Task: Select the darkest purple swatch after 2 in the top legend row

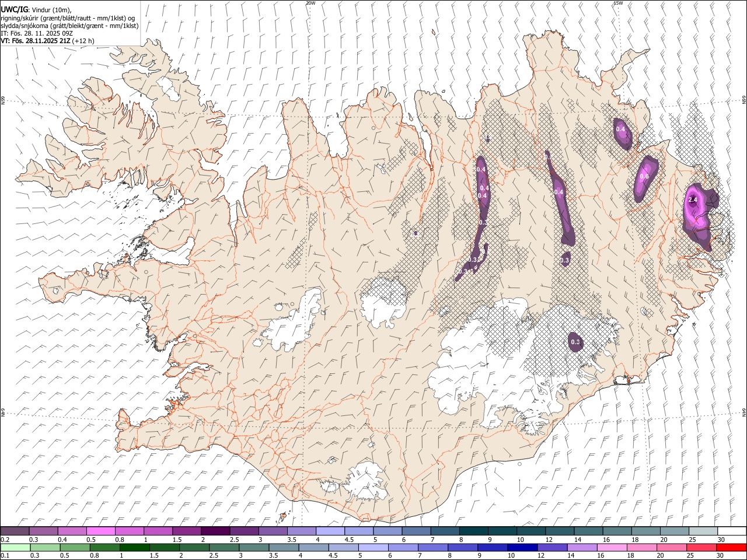Action: pos(215,531)
